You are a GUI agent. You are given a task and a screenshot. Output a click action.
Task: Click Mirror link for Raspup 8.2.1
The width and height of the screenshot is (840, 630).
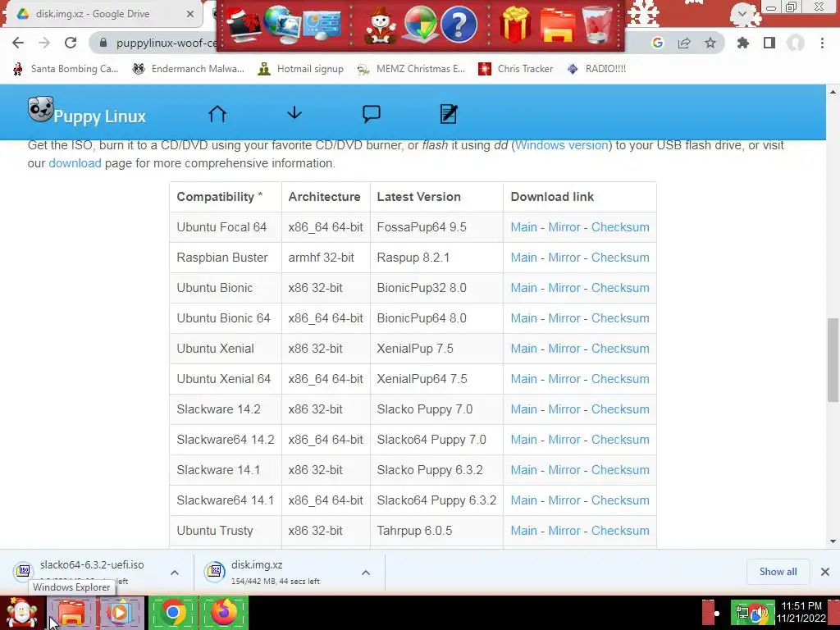pos(564,257)
